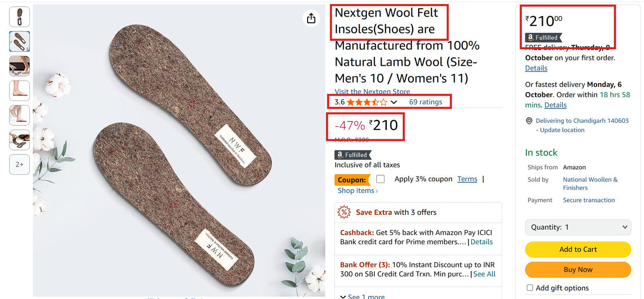
Task: Open the Visit the Nextgen Store link
Action: click(373, 91)
